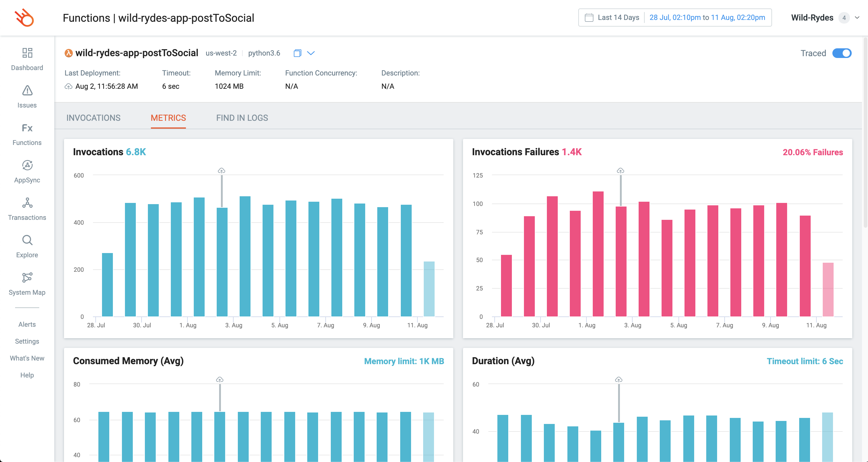Open the System Map icon
The height and width of the screenshot is (462, 868).
(x=27, y=278)
